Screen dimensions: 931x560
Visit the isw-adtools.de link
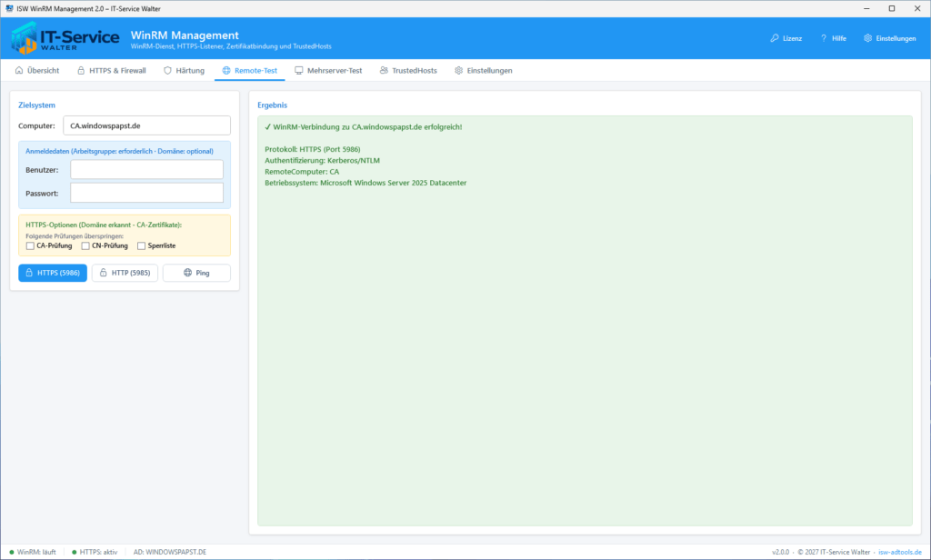point(900,552)
